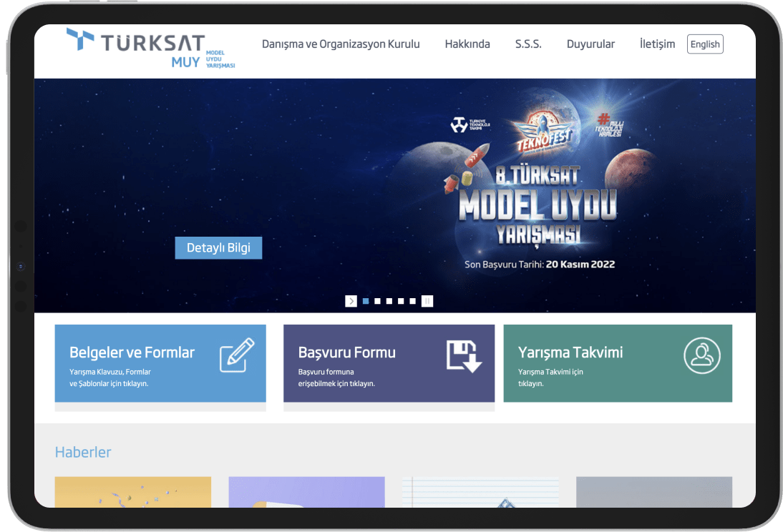
Task: Click the TEKNOFEST logo in the banner
Action: [545, 134]
